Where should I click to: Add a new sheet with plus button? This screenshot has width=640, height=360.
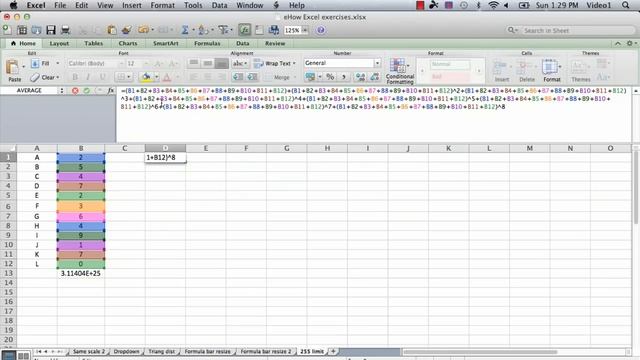coord(333,351)
